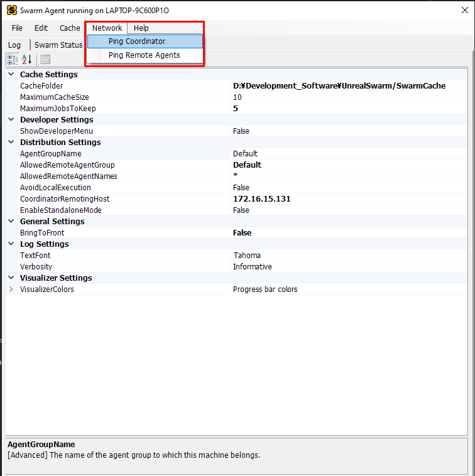The width and height of the screenshot is (475, 476).
Task: Collapse the Distribution Settings category
Action: pyautogui.click(x=11, y=143)
